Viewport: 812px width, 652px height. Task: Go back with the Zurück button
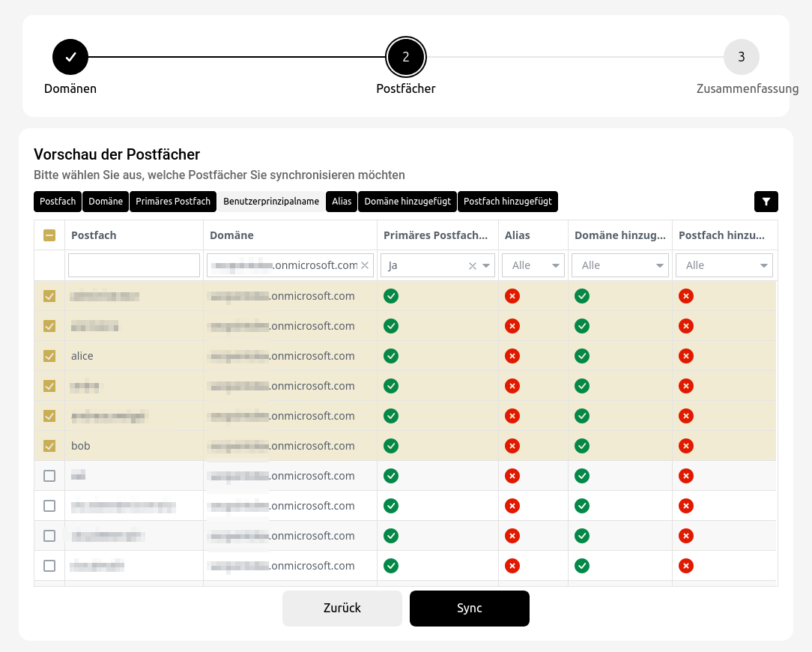click(342, 608)
